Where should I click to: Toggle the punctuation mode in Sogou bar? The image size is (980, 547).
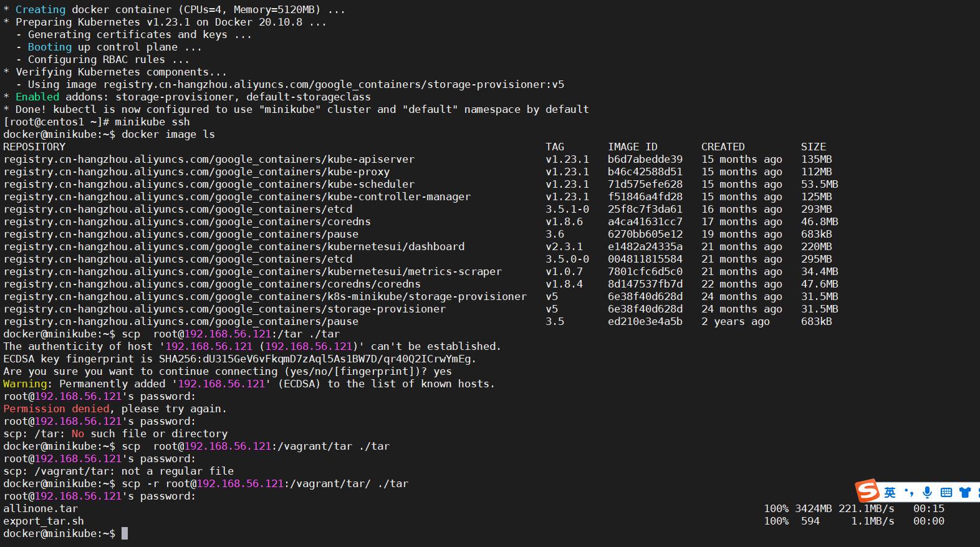click(909, 492)
